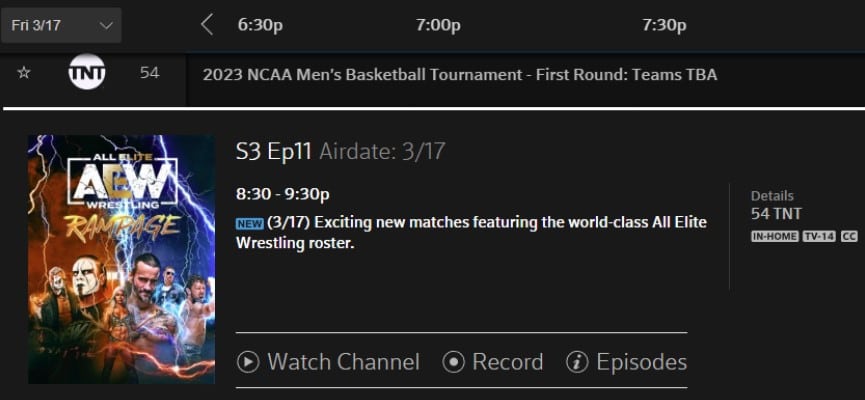
Task: Click the NEW badge before the description
Action: pos(249,222)
